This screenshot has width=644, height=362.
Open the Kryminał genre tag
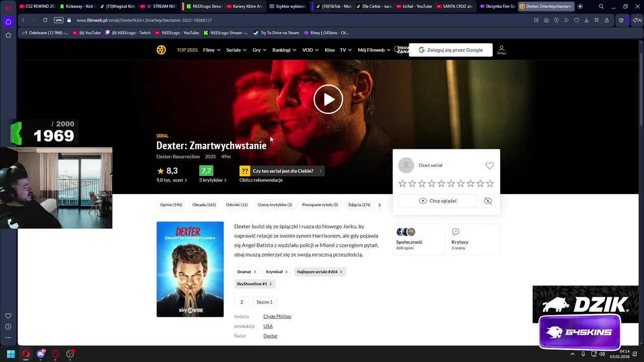click(277, 271)
